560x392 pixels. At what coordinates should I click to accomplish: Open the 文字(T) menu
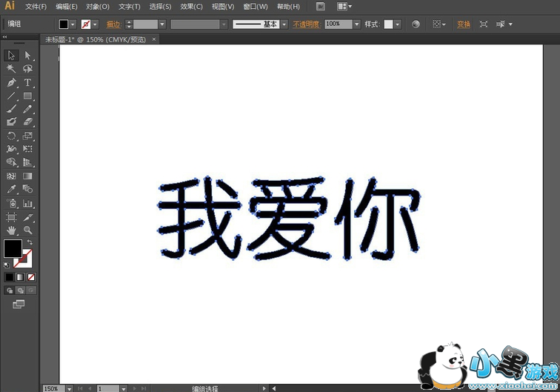pyautogui.click(x=130, y=7)
